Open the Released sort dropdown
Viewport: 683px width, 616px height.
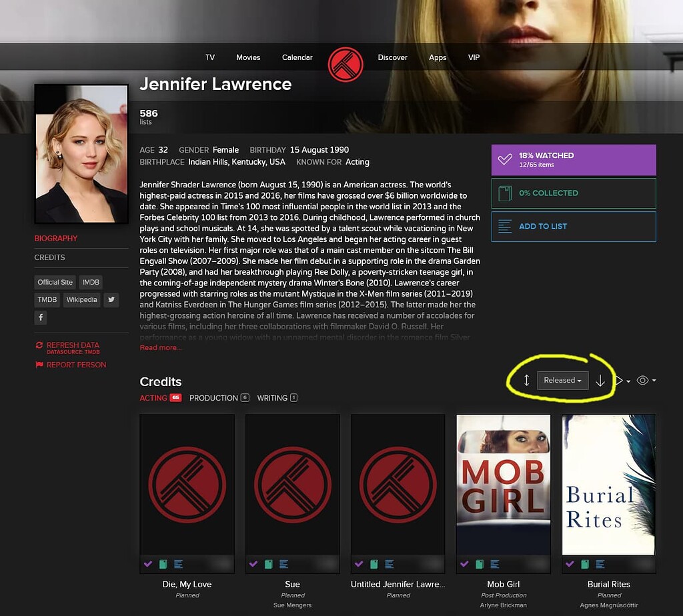[563, 380]
